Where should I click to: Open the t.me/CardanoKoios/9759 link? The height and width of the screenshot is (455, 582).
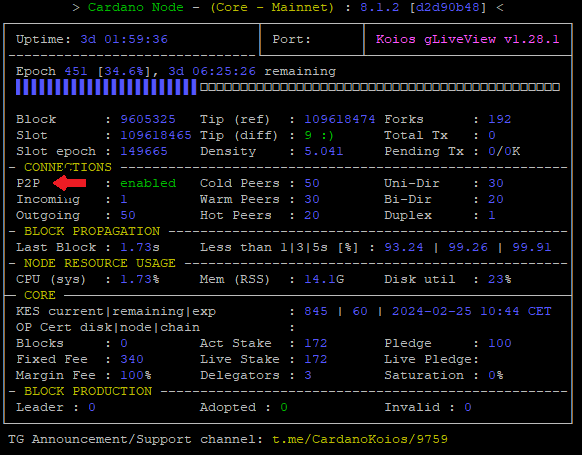360,439
